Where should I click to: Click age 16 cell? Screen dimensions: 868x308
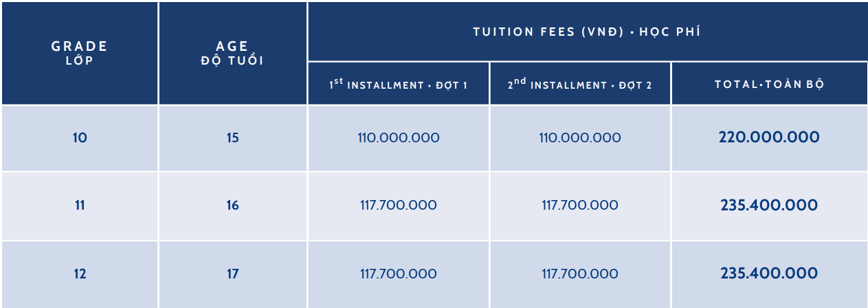(x=232, y=206)
